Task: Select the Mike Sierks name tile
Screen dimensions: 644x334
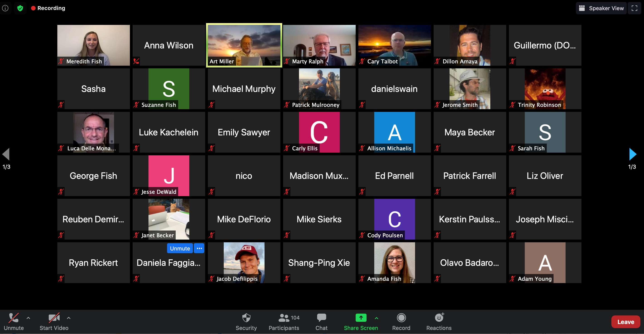Action: click(319, 219)
